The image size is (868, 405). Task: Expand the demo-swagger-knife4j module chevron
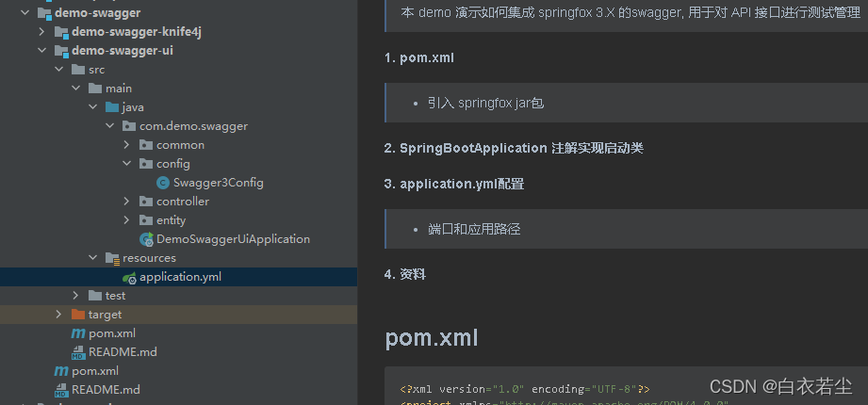tap(42, 31)
